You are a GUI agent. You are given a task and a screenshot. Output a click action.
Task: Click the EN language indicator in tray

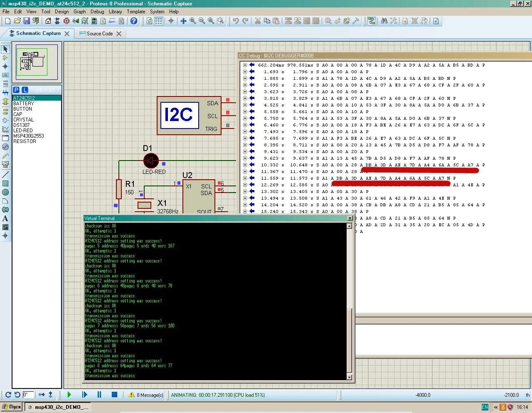pyautogui.click(x=485, y=407)
